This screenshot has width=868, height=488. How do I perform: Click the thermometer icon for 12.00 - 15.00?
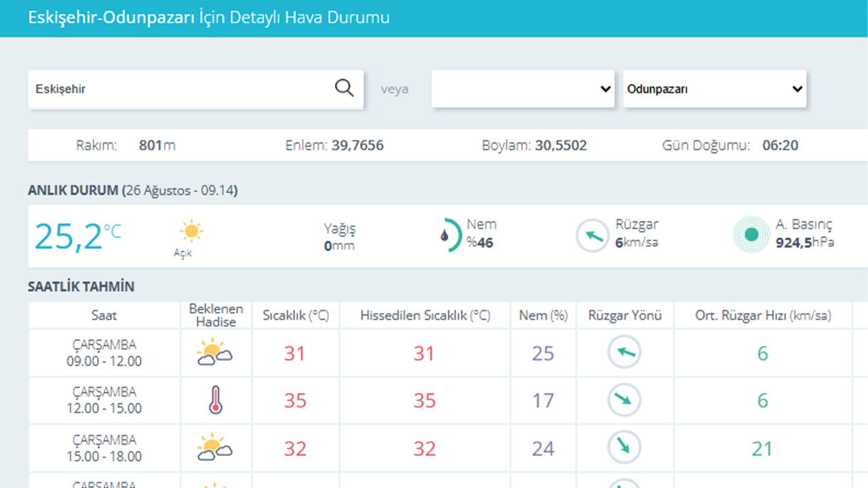pos(216,401)
